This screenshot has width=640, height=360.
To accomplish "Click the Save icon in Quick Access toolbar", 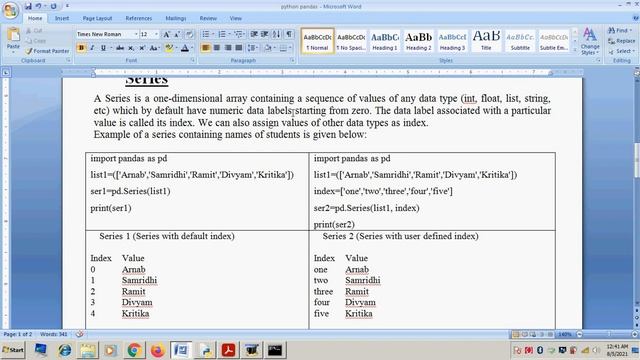I will [x=28, y=6].
